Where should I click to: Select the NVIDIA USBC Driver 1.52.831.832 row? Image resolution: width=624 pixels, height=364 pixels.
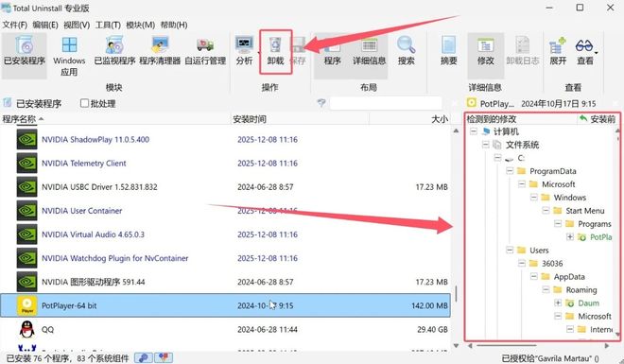click(x=225, y=187)
